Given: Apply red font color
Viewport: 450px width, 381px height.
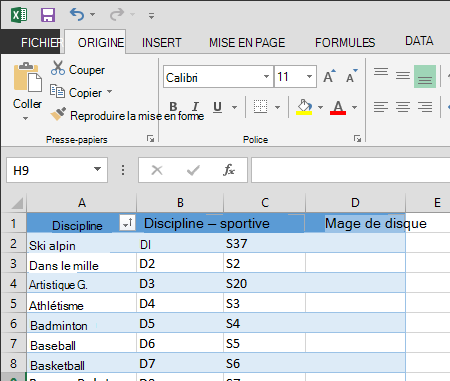Looking at the screenshot, I should click(338, 107).
